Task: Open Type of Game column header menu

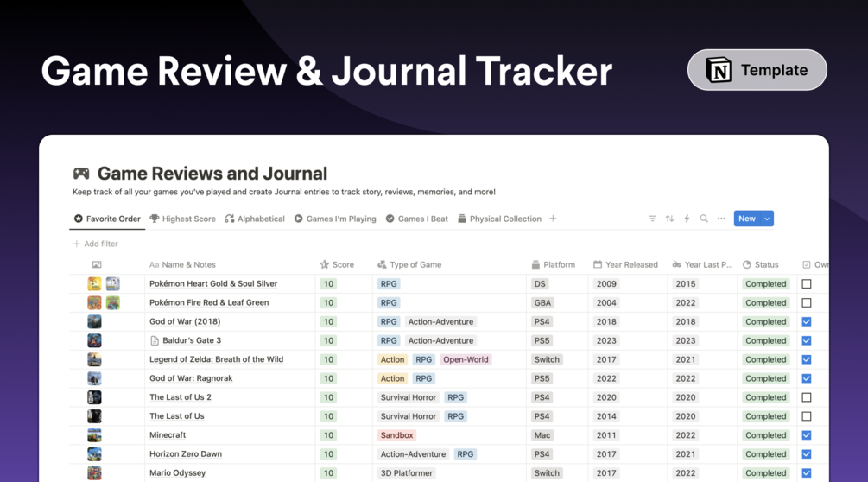Action: pyautogui.click(x=409, y=264)
